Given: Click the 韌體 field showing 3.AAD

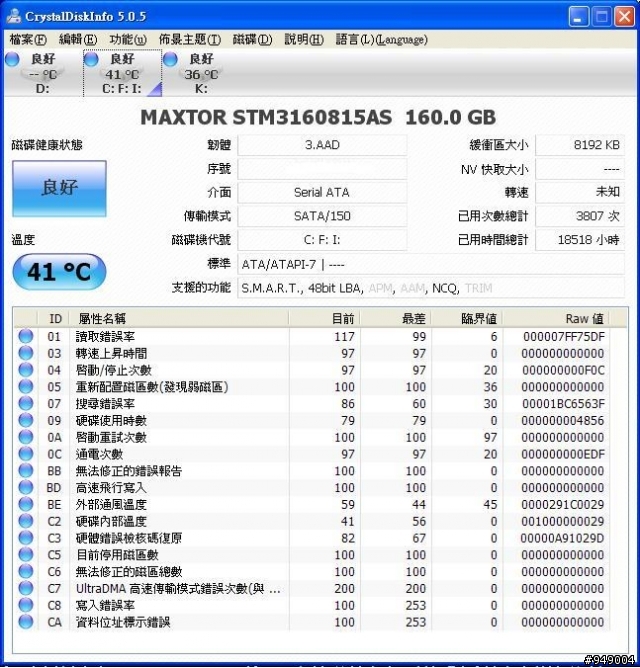Looking at the screenshot, I should 322,145.
